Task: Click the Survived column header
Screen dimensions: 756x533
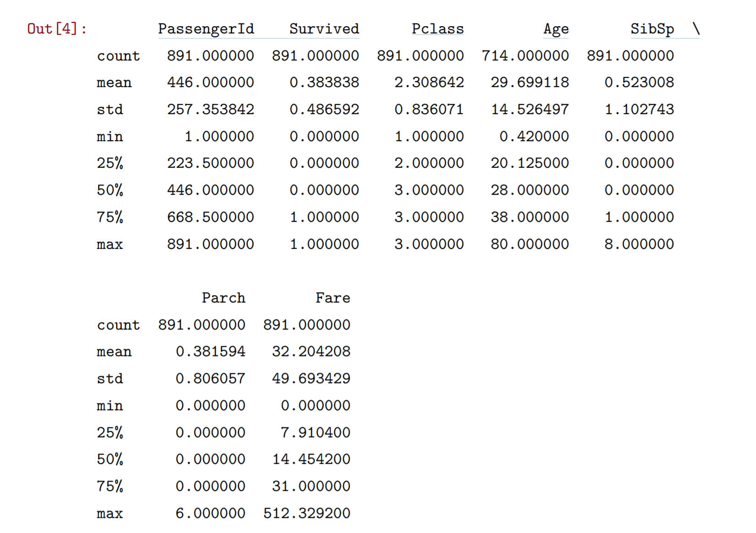Action: (x=324, y=29)
